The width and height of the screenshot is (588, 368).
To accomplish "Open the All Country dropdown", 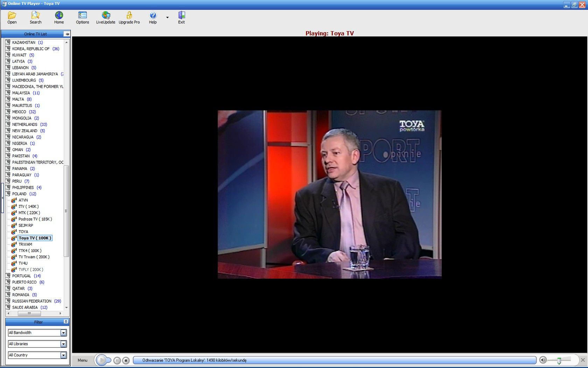I will point(63,355).
